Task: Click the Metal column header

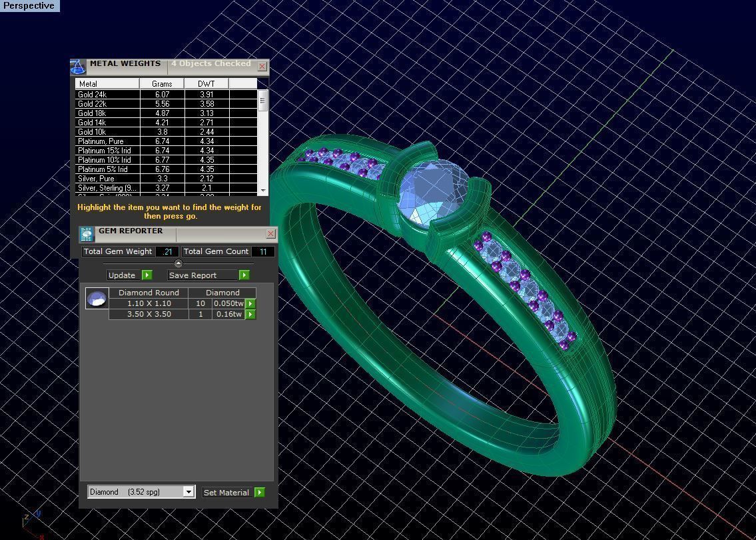Action: tap(107, 83)
